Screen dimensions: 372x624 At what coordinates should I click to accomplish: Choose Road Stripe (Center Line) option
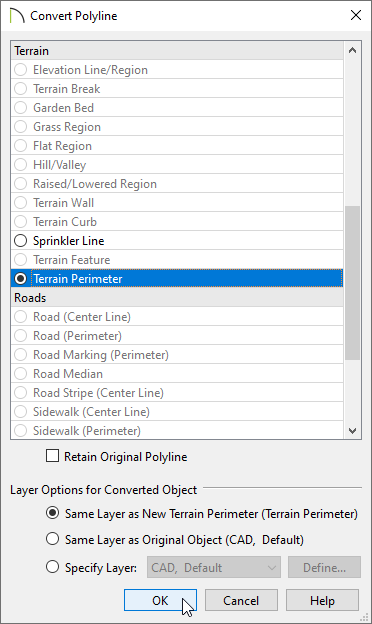click(x=21, y=393)
